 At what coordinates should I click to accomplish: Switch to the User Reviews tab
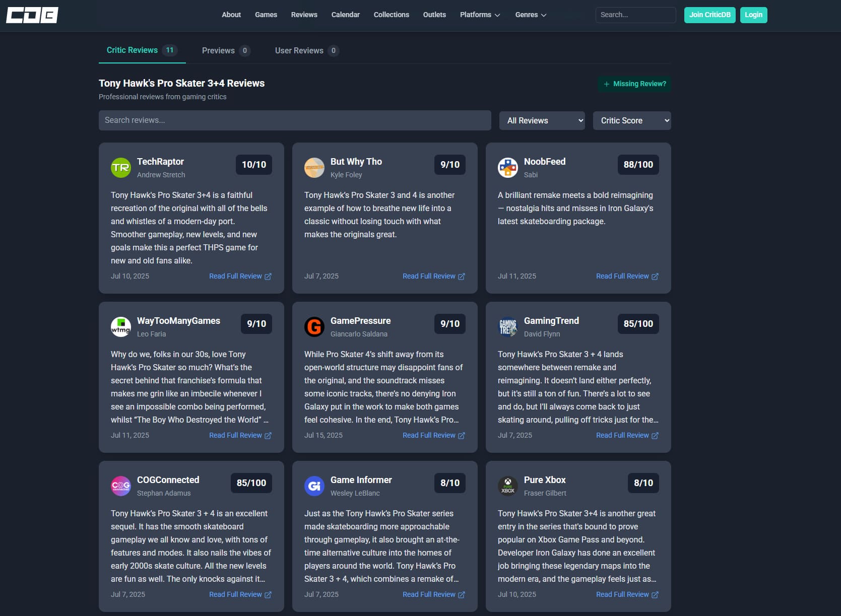pyautogui.click(x=307, y=50)
